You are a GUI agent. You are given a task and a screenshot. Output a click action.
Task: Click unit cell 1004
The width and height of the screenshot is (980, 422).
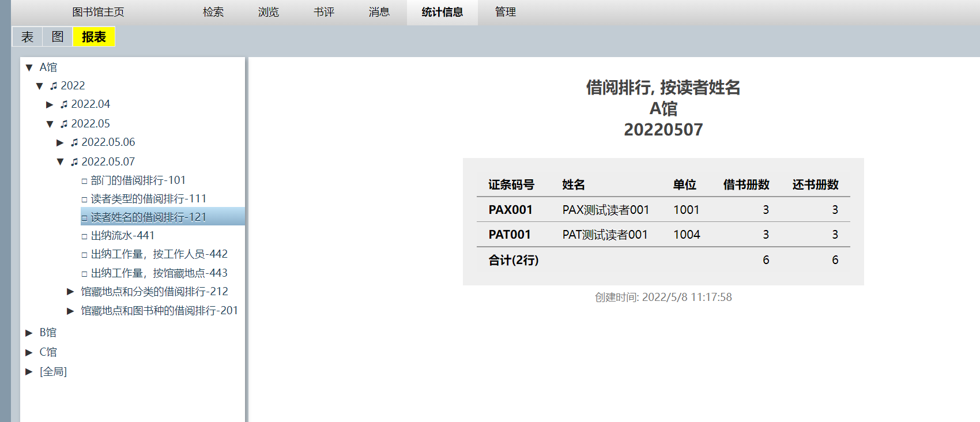(687, 235)
